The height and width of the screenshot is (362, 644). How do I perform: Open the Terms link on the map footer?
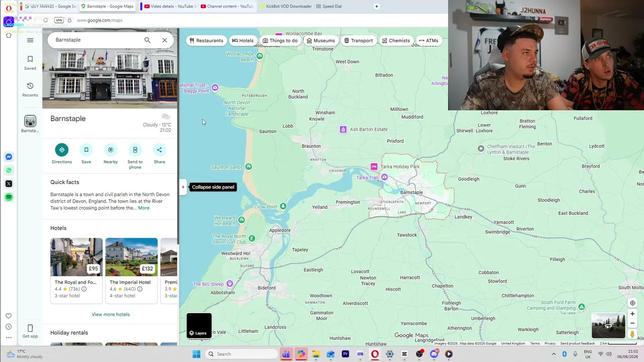535,343
